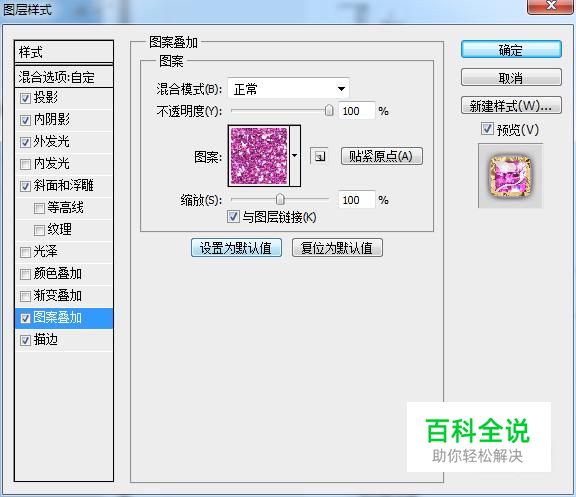Open the 投影 settings page
This screenshot has width=576, height=497.
pos(46,97)
